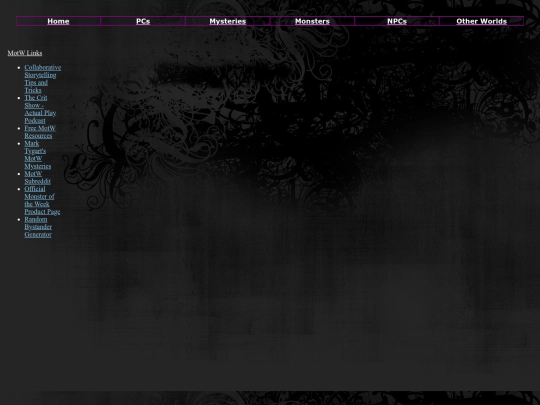Select the Monsters menu item
This screenshot has width=540, height=405.
pos(312,21)
